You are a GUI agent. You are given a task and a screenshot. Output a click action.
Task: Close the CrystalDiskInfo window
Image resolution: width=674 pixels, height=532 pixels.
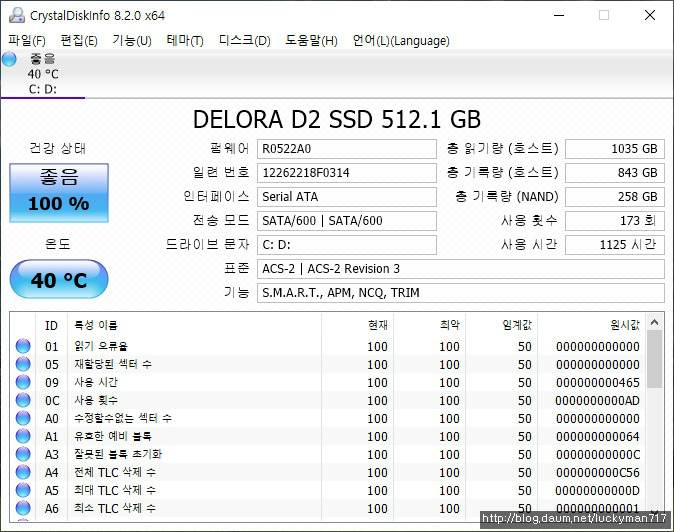click(650, 15)
